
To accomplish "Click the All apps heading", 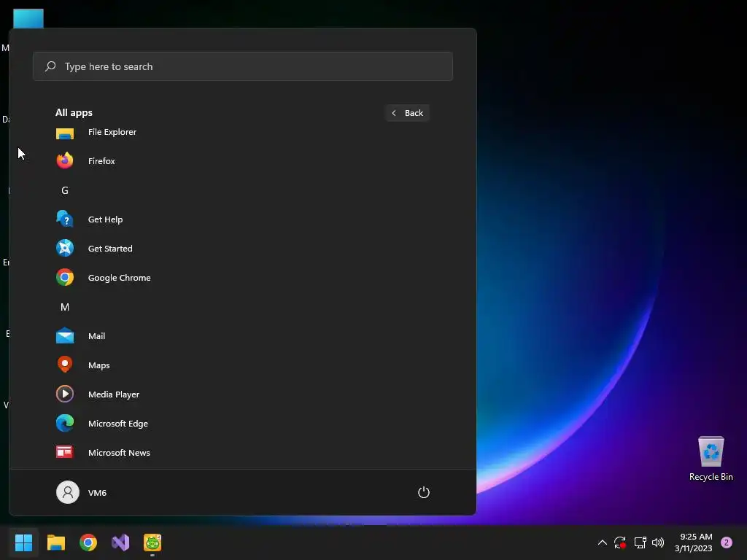I will coord(74,112).
